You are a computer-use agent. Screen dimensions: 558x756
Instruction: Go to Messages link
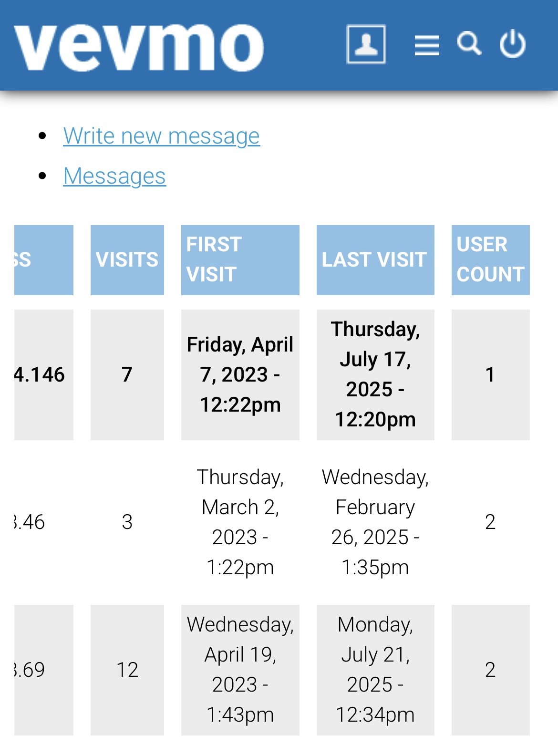[x=114, y=176]
